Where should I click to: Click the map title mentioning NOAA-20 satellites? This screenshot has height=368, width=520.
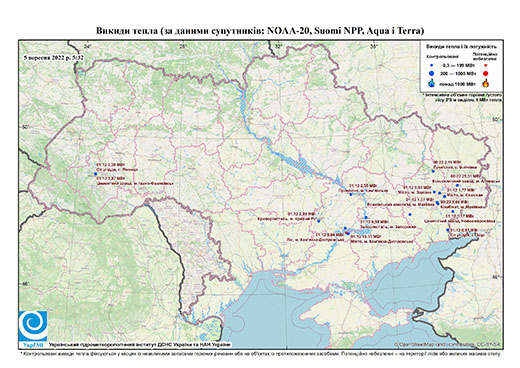[x=260, y=31]
